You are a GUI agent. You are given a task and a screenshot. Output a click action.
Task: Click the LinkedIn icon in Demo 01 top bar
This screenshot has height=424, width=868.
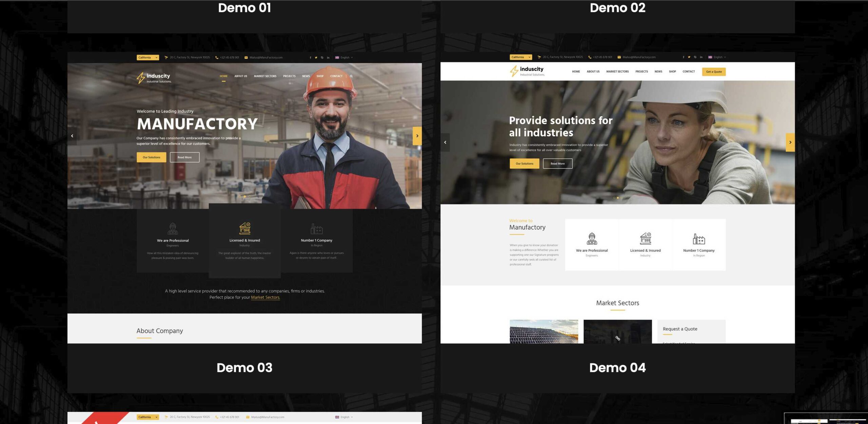click(328, 58)
